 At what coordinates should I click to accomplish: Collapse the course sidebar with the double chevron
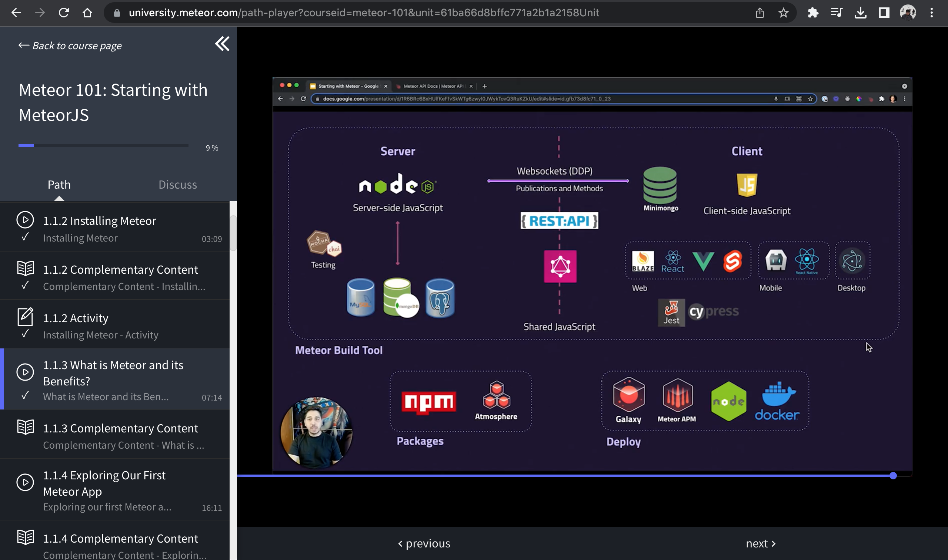[x=223, y=44]
